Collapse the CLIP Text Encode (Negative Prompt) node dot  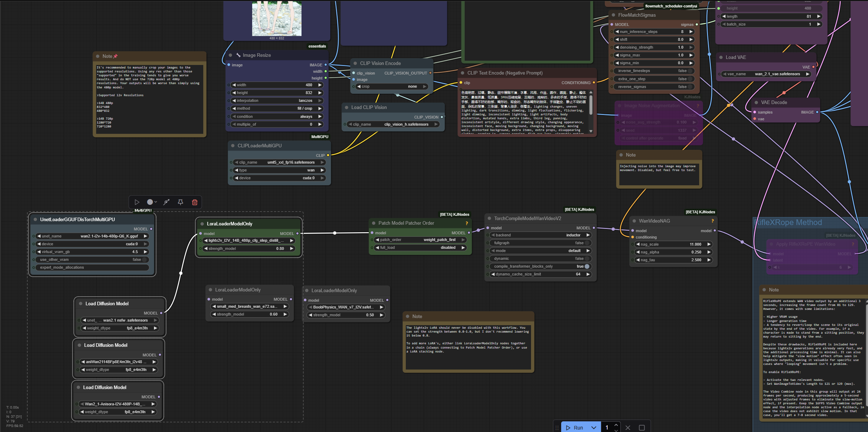[x=463, y=73]
